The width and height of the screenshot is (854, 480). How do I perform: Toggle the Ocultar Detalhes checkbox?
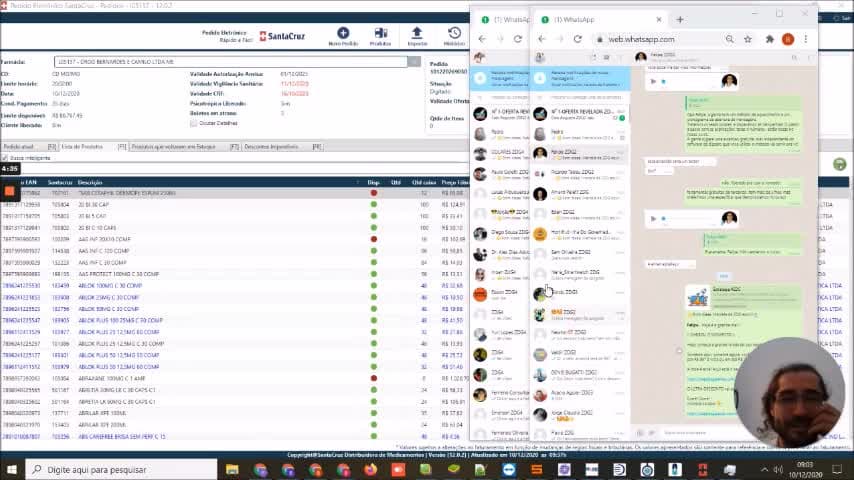pos(194,123)
